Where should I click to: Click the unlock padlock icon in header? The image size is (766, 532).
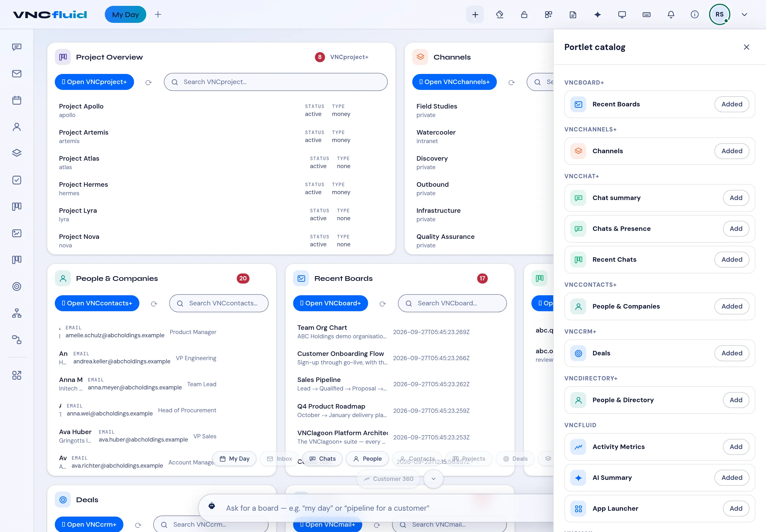pos(524,15)
